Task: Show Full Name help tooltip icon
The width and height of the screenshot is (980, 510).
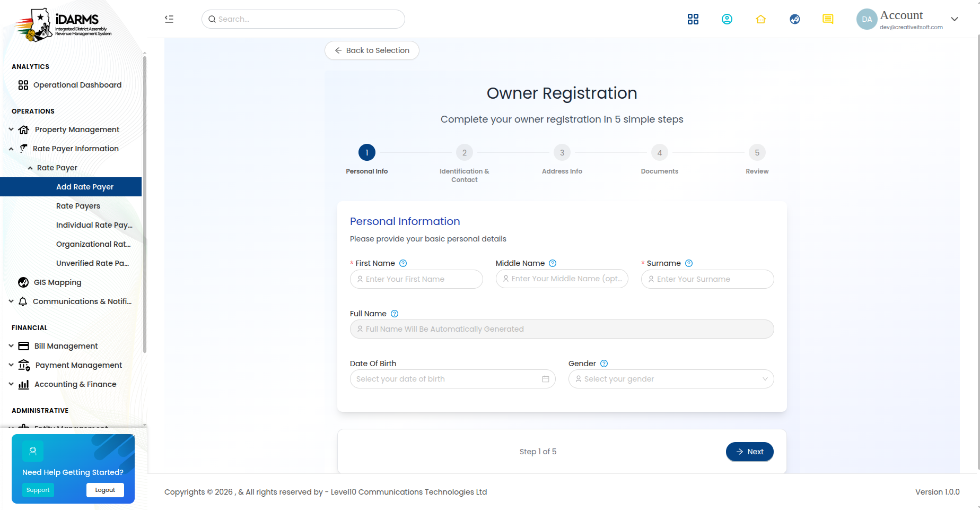Action: pos(395,314)
